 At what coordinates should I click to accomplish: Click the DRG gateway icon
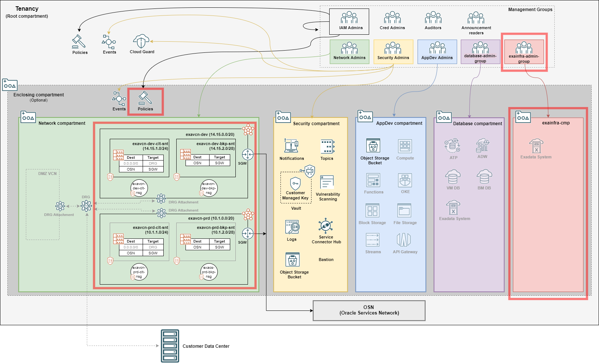coord(86,206)
